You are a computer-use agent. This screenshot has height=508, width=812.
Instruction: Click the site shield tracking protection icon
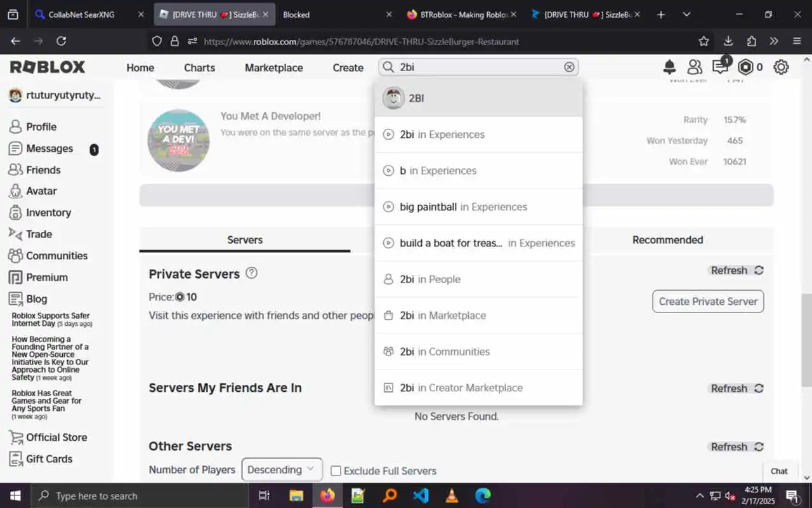157,41
